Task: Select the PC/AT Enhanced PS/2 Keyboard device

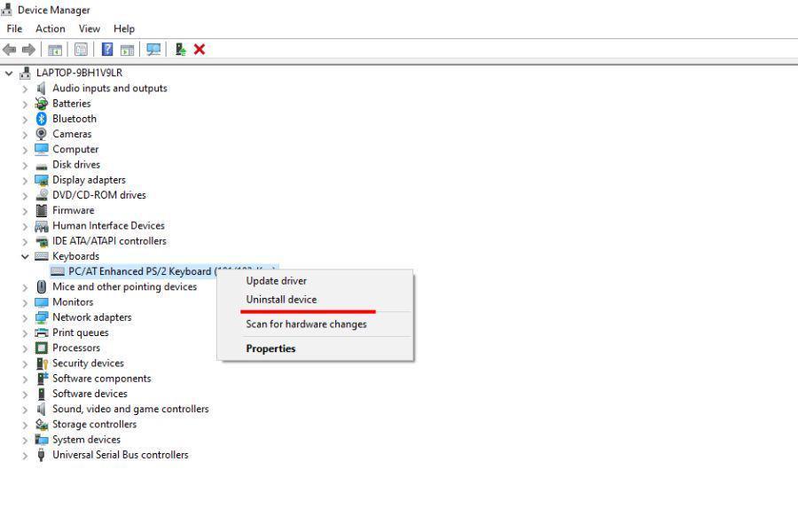Action: (140, 271)
